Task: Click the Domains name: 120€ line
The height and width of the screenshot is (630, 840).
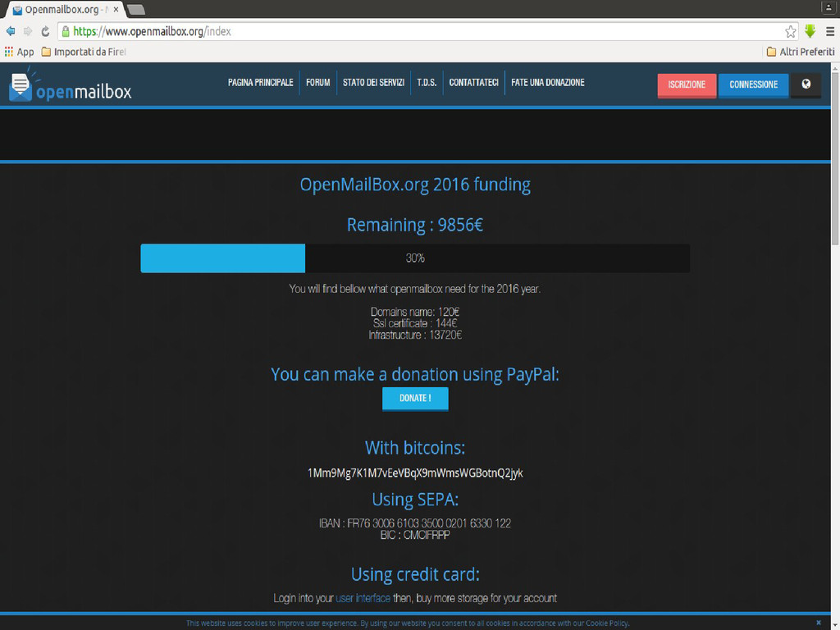Action: click(415, 312)
